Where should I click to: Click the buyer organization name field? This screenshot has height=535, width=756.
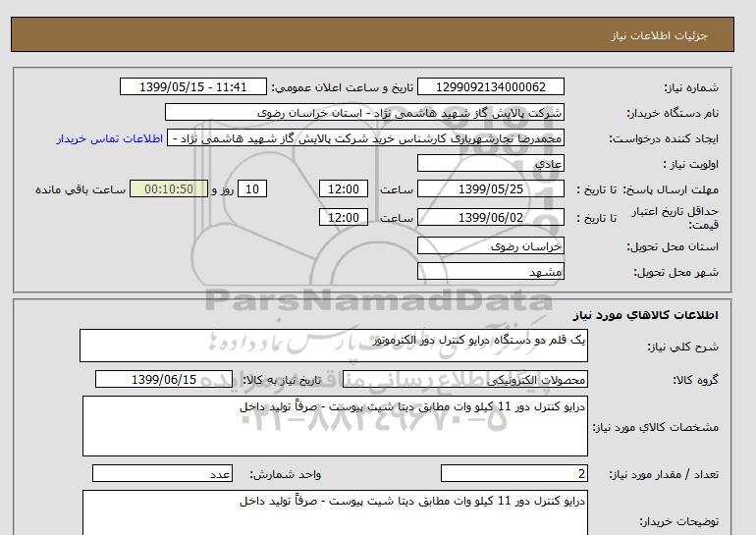[364, 112]
